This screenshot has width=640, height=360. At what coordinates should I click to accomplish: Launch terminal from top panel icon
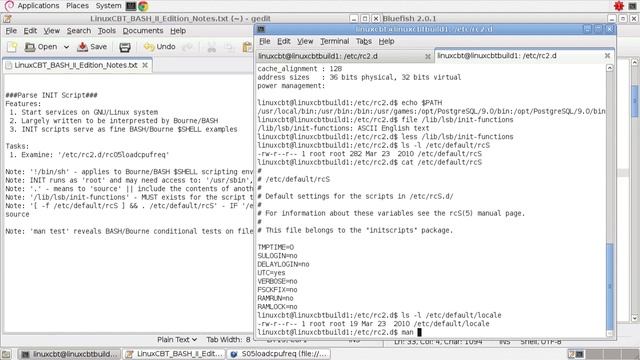tap(131, 6)
